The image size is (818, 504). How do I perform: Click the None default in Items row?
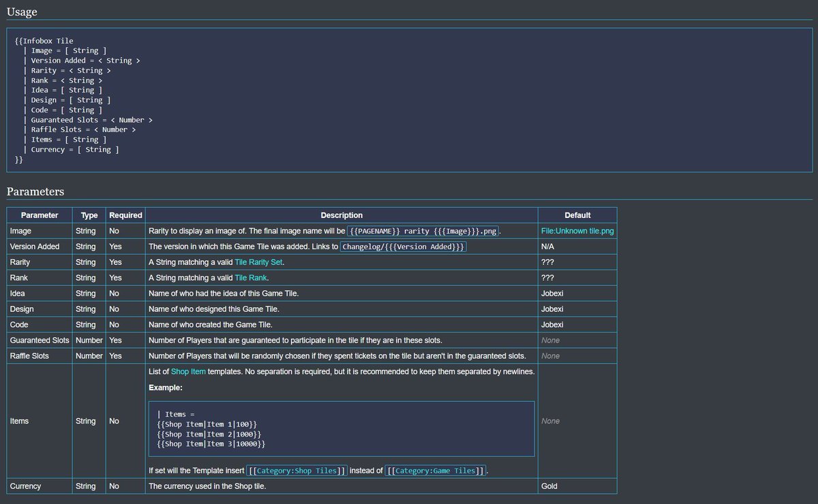pyautogui.click(x=551, y=421)
